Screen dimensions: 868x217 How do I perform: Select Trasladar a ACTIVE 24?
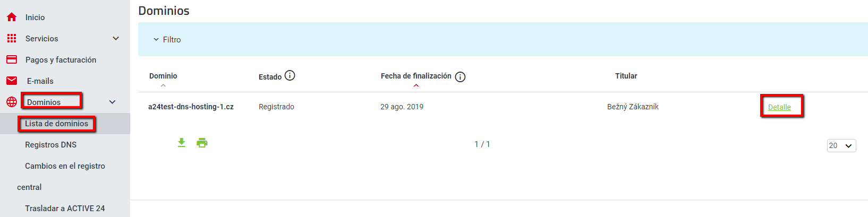pyautogui.click(x=65, y=209)
